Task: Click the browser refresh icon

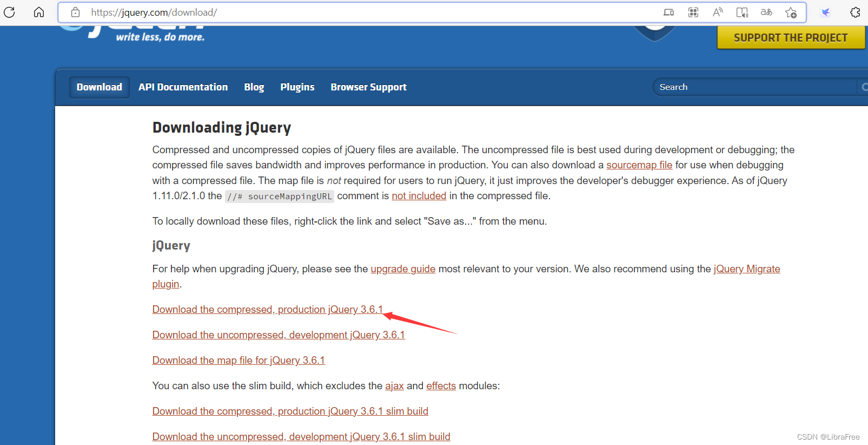Action: pos(9,12)
